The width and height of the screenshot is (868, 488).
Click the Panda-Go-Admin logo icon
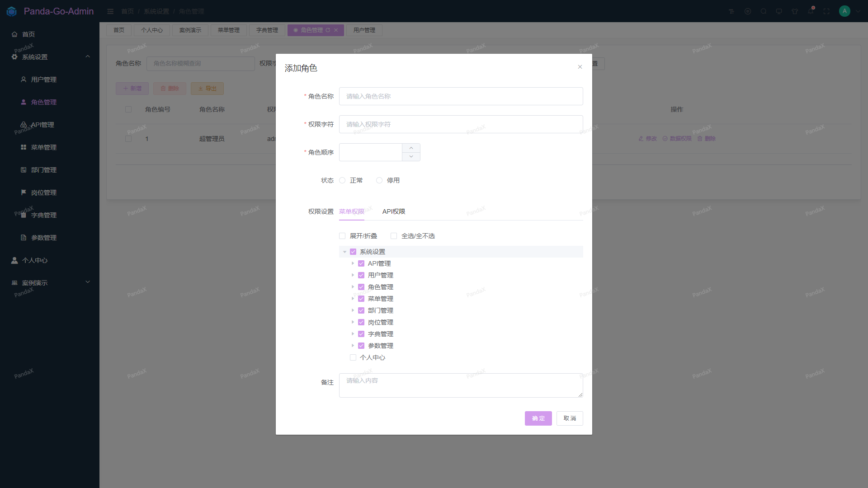(12, 11)
